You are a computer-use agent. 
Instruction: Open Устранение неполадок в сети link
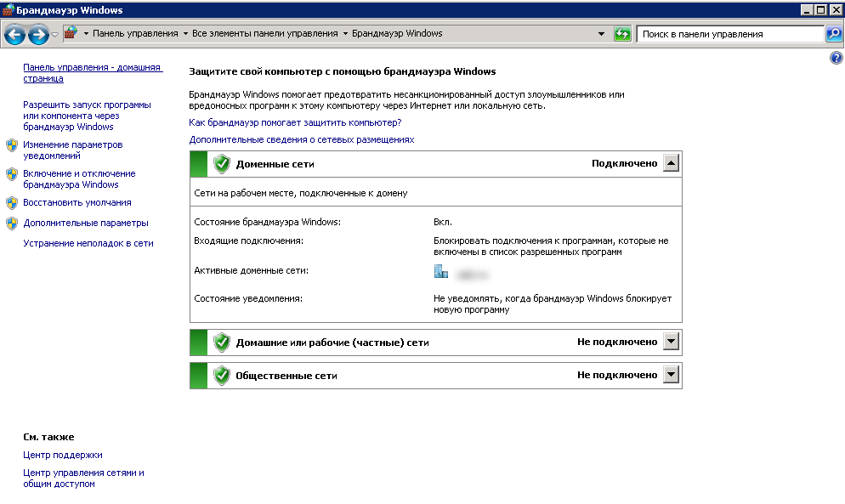(x=88, y=244)
